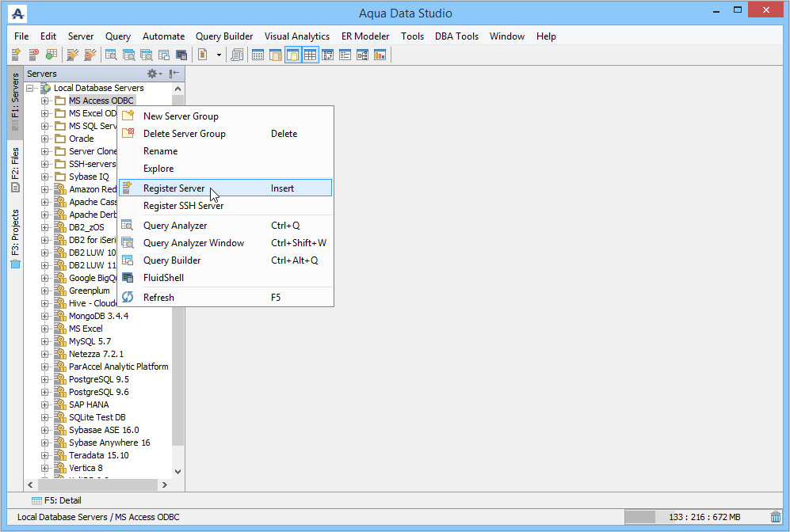
Task: Open the DBA Tools menu
Action: (x=456, y=36)
